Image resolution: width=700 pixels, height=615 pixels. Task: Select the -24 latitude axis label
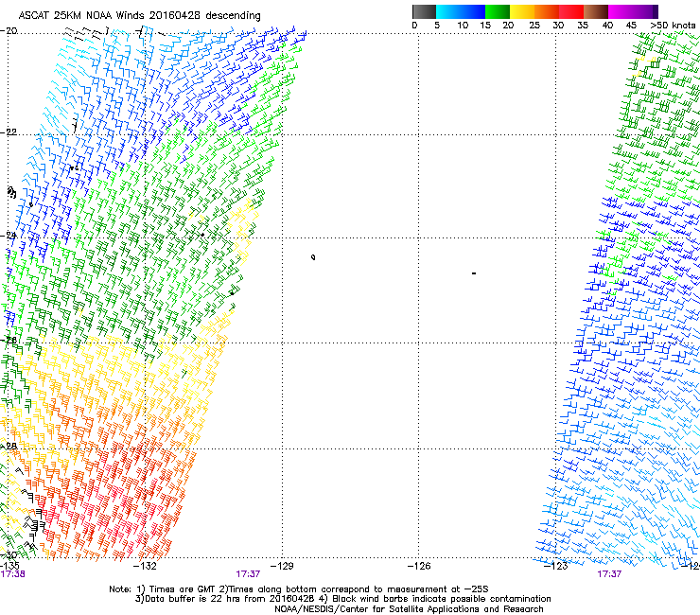[x=9, y=236]
